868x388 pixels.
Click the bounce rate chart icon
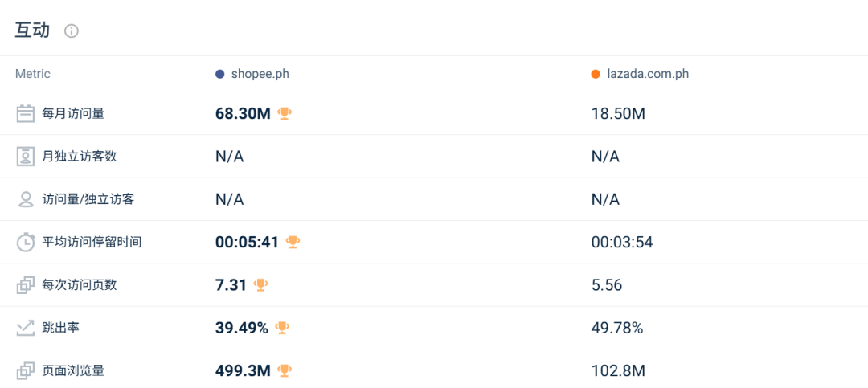pos(26,328)
